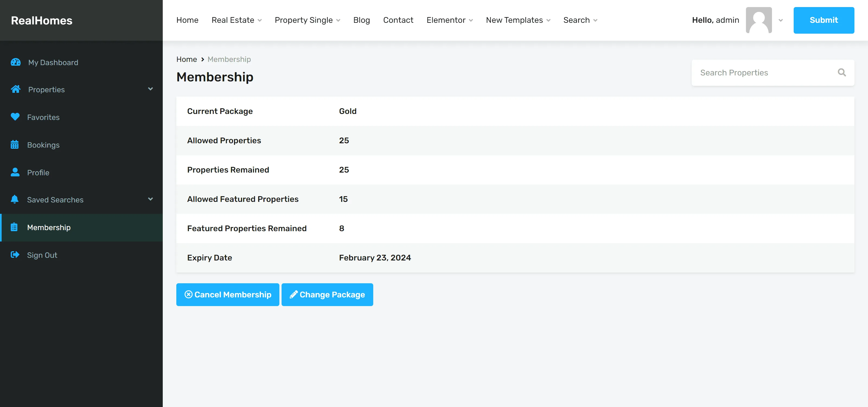Click the Sign Out arrow icon

[x=15, y=255]
